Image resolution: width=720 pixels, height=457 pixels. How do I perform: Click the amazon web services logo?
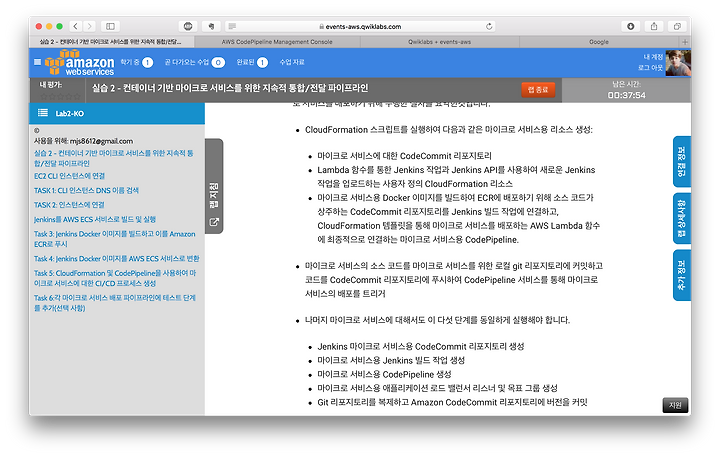[x=79, y=63]
